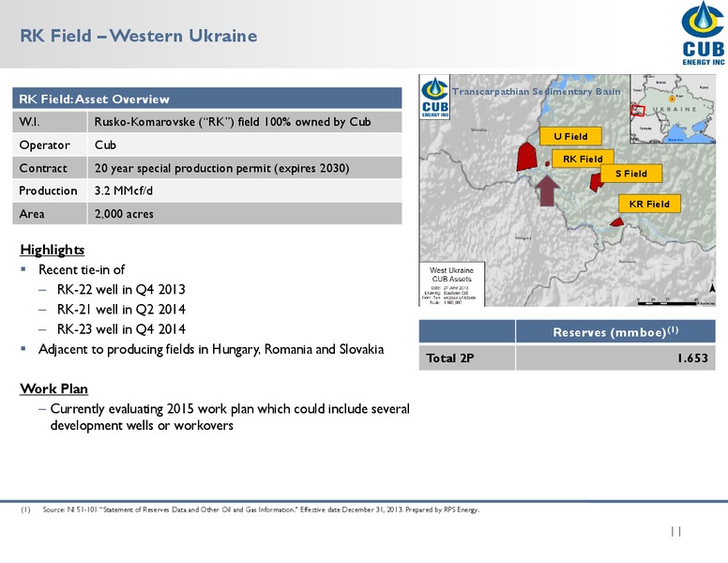Click the 2,000 acres value
Viewport: 728px width, 563px height.
124,214
